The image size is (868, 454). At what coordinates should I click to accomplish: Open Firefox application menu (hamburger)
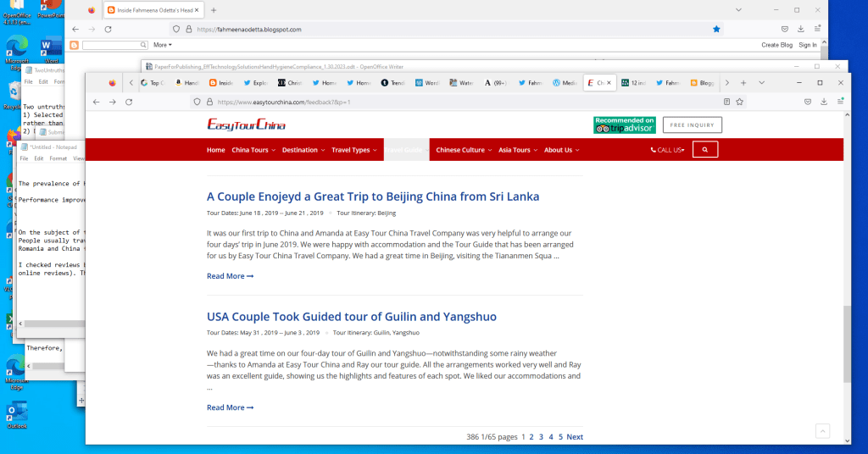(x=840, y=102)
